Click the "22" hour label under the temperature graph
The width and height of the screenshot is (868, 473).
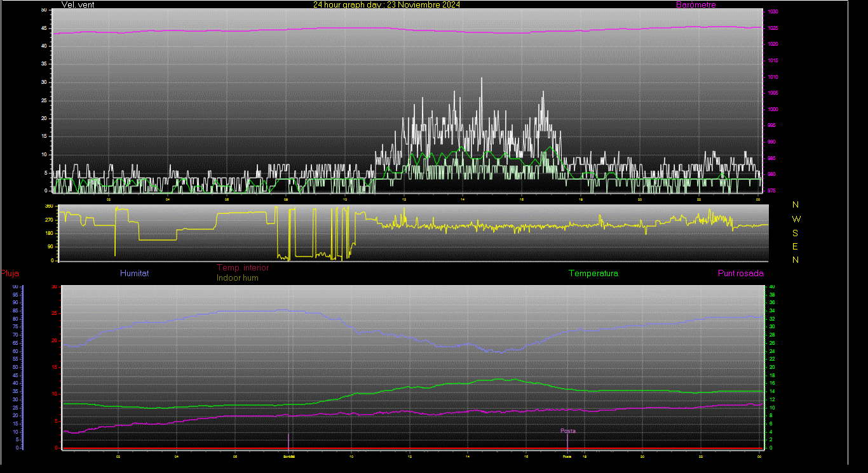pos(700,456)
